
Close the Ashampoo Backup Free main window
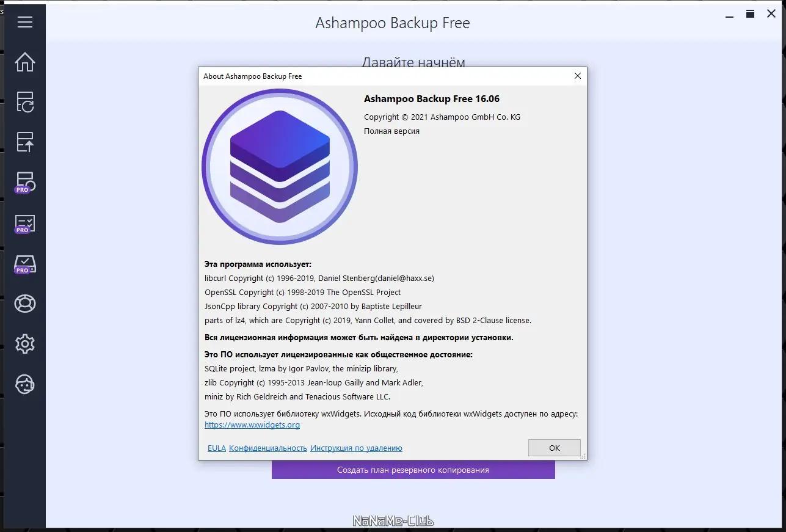click(x=771, y=14)
